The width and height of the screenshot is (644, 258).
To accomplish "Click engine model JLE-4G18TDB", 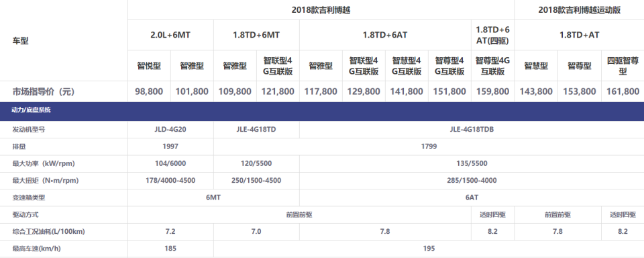I will [x=472, y=129].
